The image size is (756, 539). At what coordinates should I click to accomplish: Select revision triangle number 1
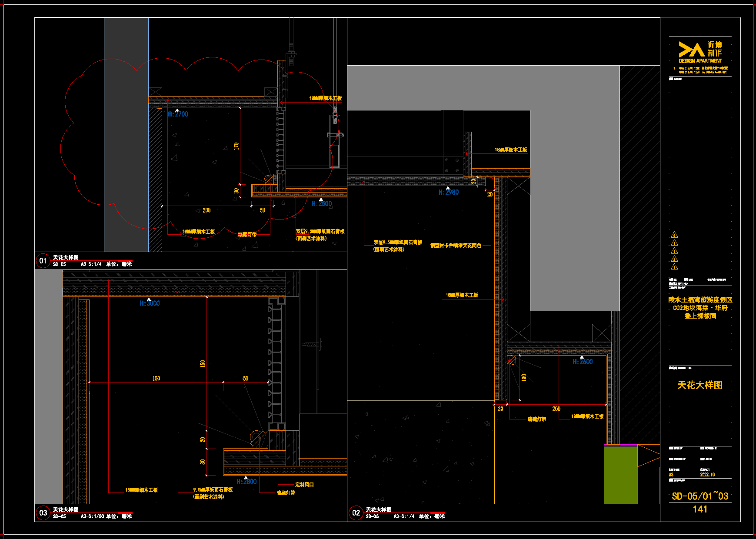[674, 267]
